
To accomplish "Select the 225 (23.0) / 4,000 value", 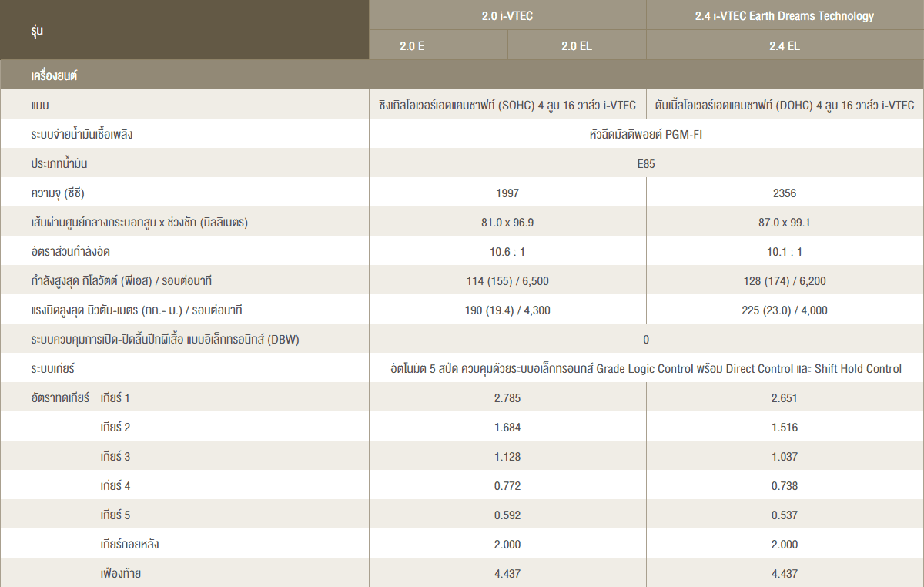I will click(x=785, y=310).
